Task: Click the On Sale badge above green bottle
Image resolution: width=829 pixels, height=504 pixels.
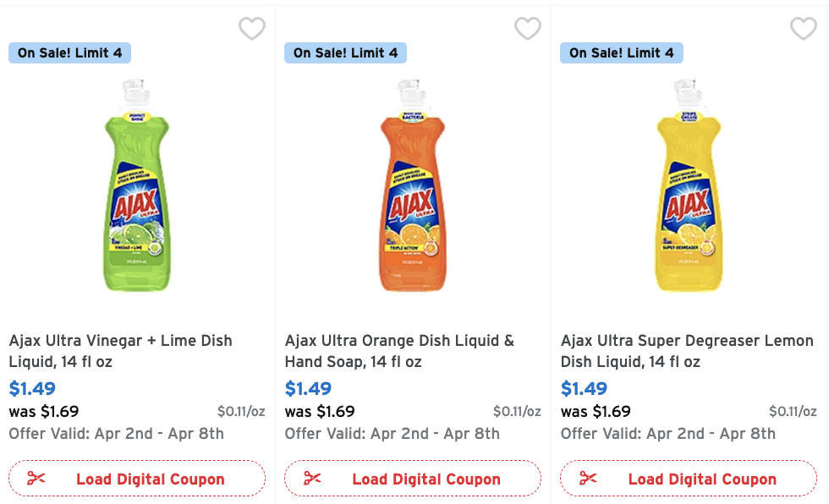Action: (69, 52)
